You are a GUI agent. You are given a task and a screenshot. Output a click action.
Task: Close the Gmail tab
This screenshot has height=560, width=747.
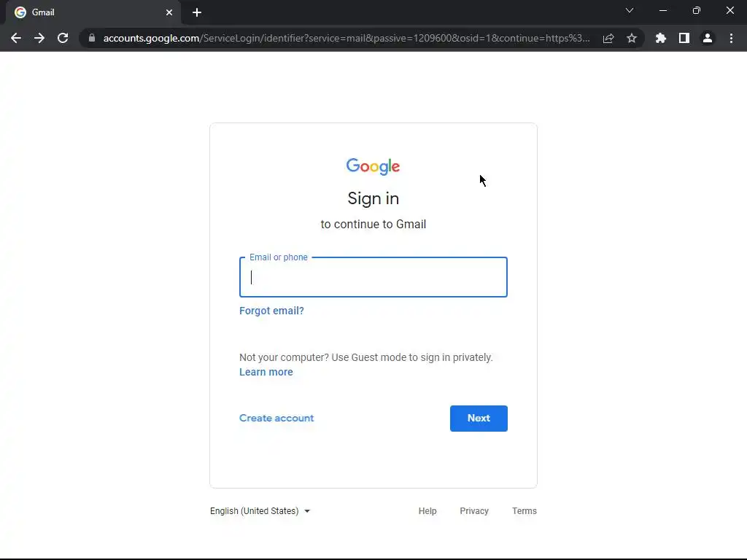(x=169, y=12)
